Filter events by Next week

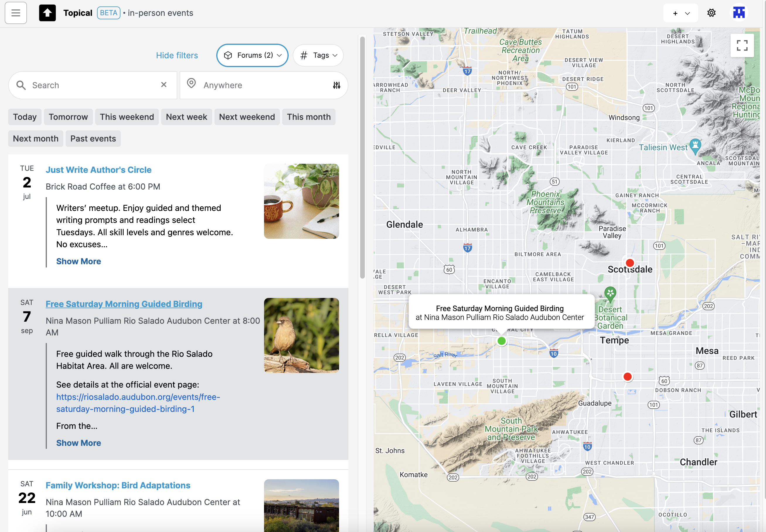tap(187, 117)
